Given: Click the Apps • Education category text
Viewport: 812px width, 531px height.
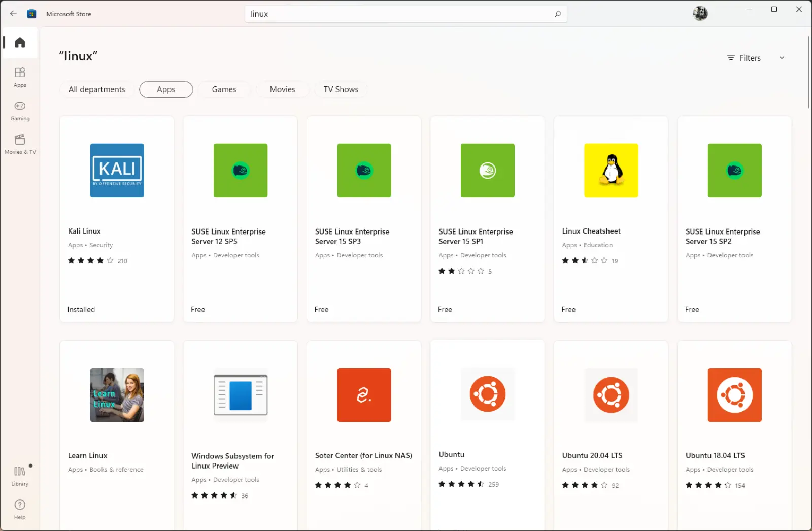Looking at the screenshot, I should point(587,245).
